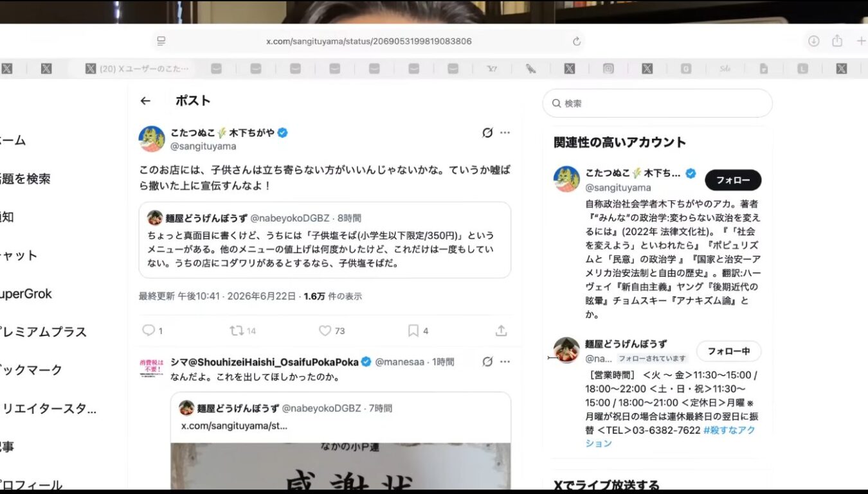Switch to the tab with the 'G' favicon
The height and width of the screenshot is (494, 868).
pyautogui.click(x=686, y=69)
